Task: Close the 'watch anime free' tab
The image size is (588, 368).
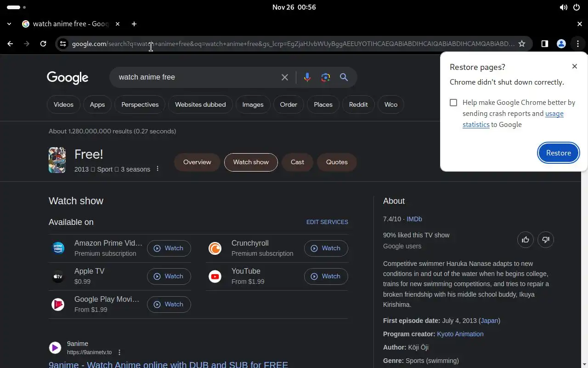Action: pyautogui.click(x=118, y=24)
